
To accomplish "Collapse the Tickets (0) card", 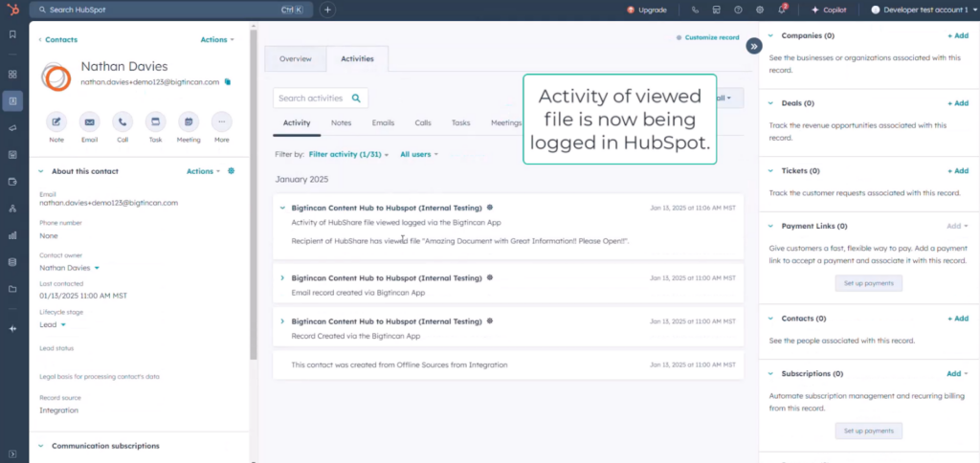I will point(770,170).
